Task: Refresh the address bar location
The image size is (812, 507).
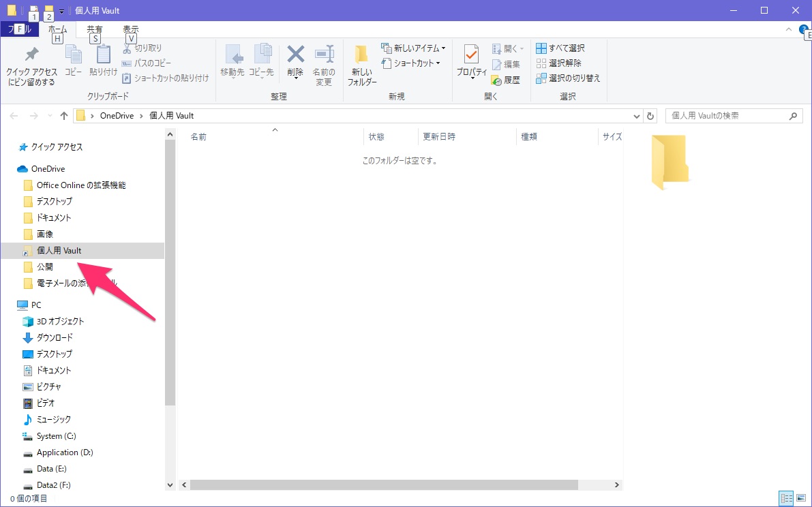Action: (x=650, y=116)
